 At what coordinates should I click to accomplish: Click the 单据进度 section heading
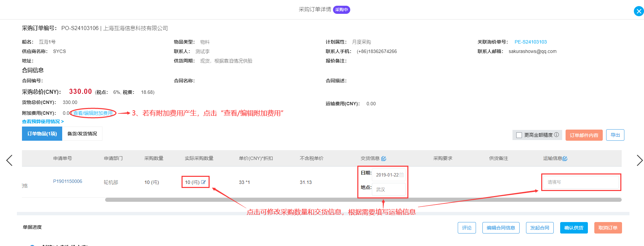(x=32, y=227)
